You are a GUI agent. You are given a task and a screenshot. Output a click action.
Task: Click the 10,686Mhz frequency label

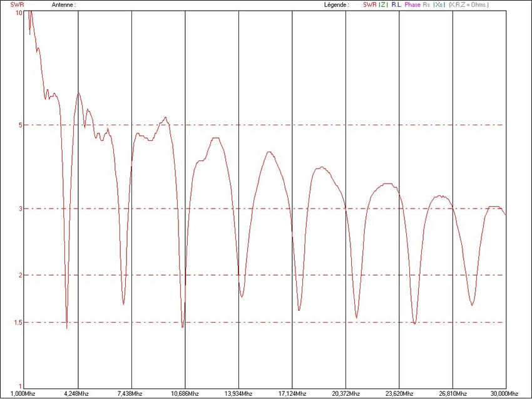point(185,394)
